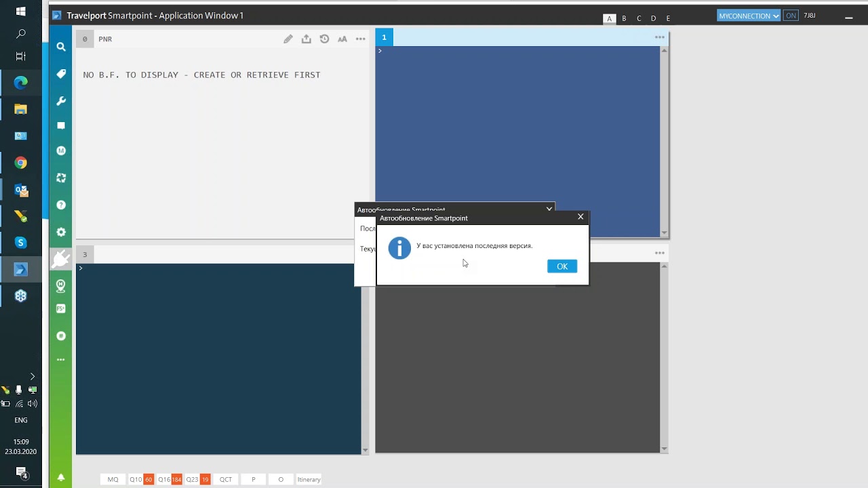Open the PNR history clock icon
Image resolution: width=868 pixels, height=488 pixels.
point(324,39)
